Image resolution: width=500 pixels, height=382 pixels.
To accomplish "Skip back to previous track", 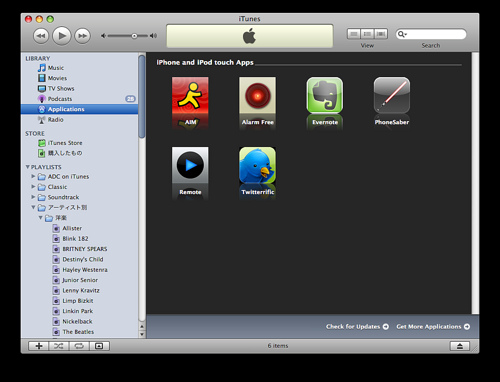I will [41, 36].
